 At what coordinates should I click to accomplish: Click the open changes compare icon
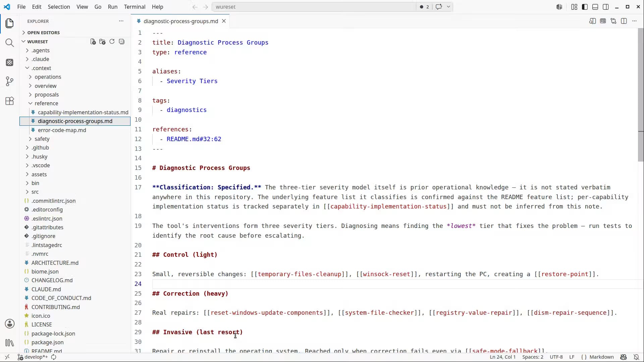613,21
